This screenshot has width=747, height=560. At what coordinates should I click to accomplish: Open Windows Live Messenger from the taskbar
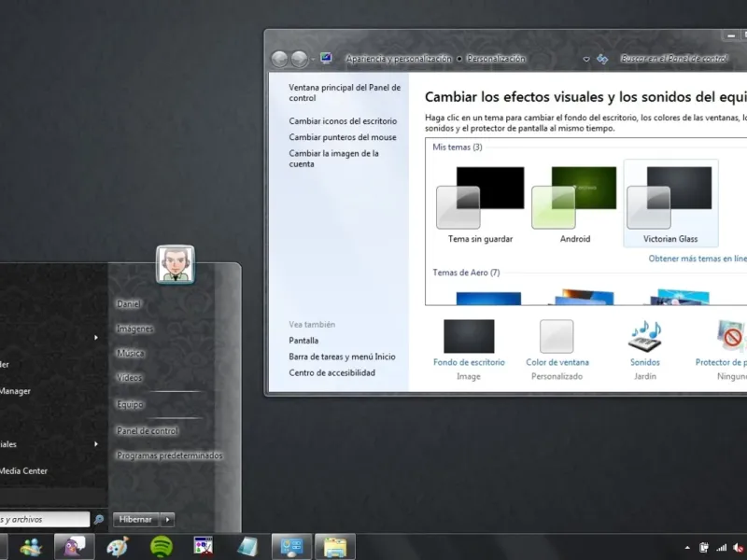(31, 547)
